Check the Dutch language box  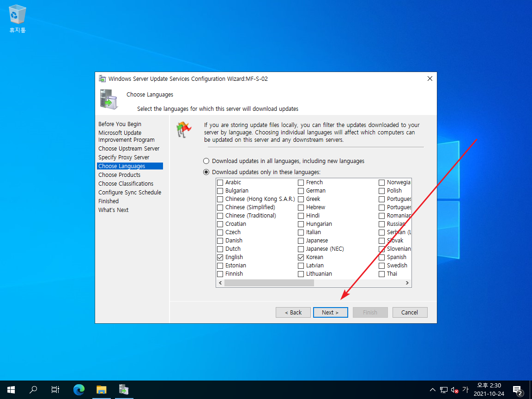click(x=220, y=249)
